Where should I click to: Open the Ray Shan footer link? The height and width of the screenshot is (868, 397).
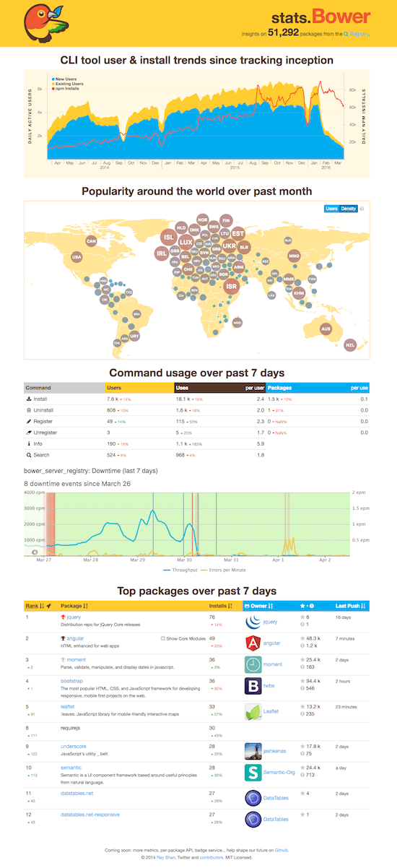coord(167,857)
